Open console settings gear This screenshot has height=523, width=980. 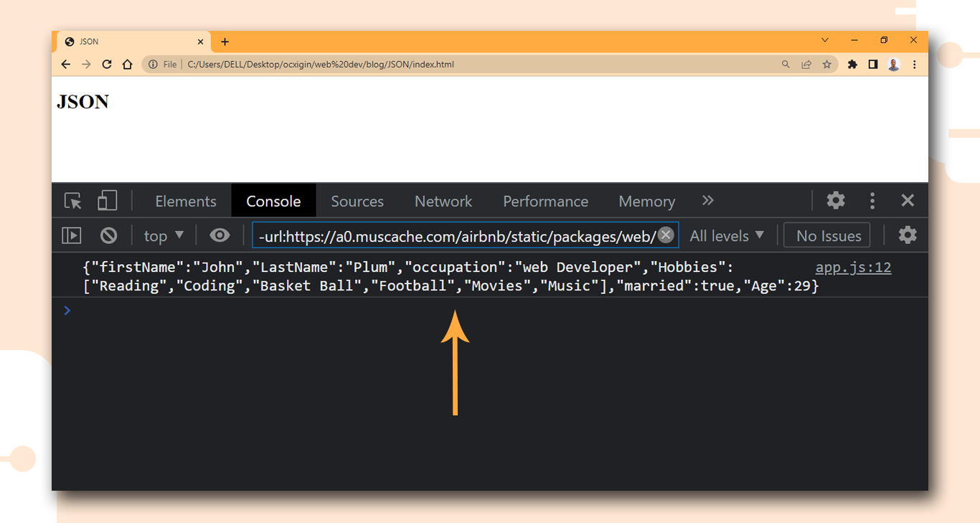(x=908, y=235)
